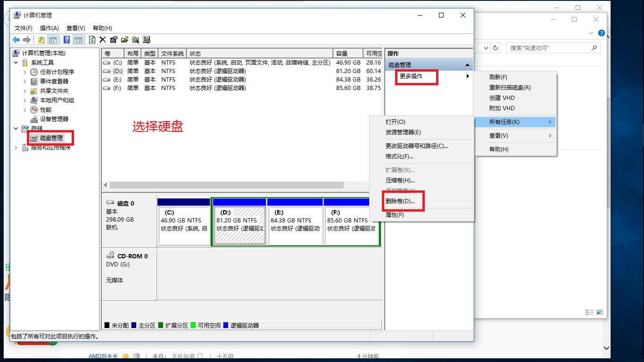Choose Attach VHD (附加 VHD)
Screen dimensions: 644x362
pyautogui.click(x=515, y=108)
